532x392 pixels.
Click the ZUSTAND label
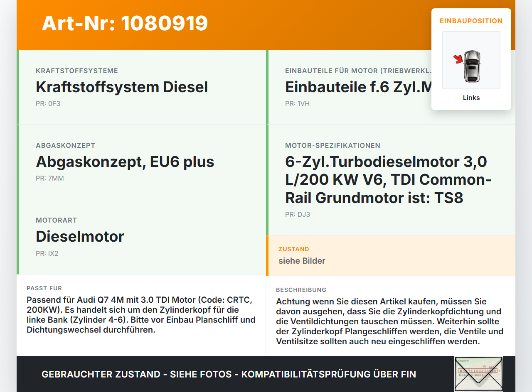294,250
